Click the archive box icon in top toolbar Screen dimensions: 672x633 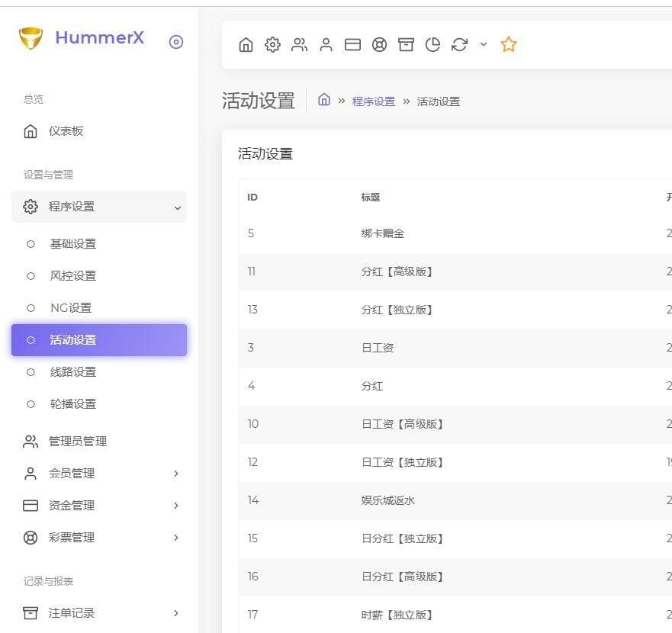406,45
